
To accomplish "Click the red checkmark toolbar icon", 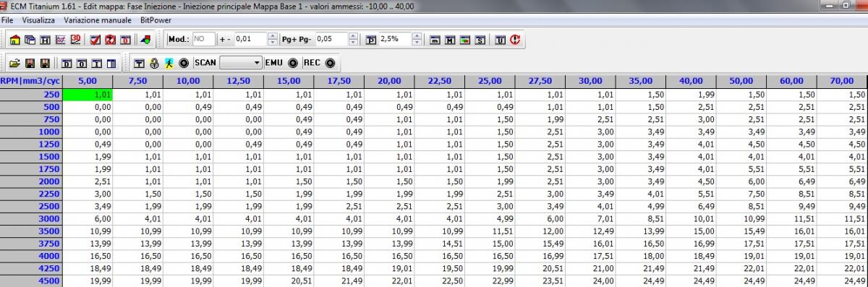I will pyautogui.click(x=95, y=40).
